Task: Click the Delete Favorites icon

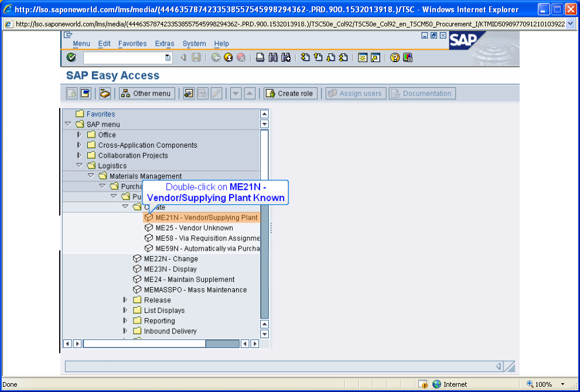Action: pyautogui.click(x=202, y=94)
